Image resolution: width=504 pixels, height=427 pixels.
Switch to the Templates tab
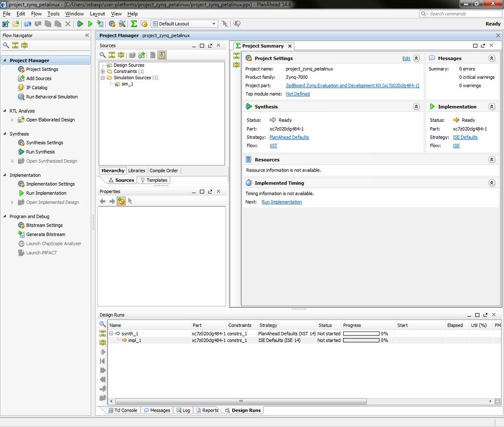click(x=154, y=180)
